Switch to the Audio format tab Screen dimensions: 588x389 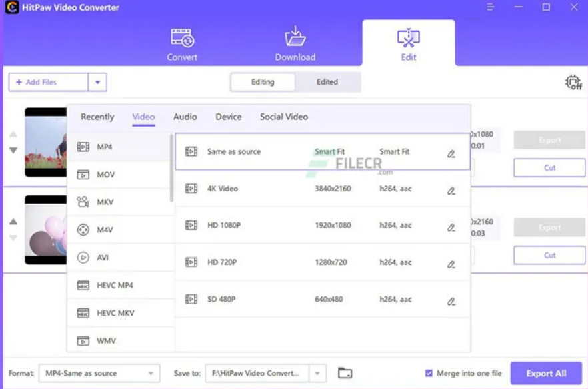coord(185,117)
